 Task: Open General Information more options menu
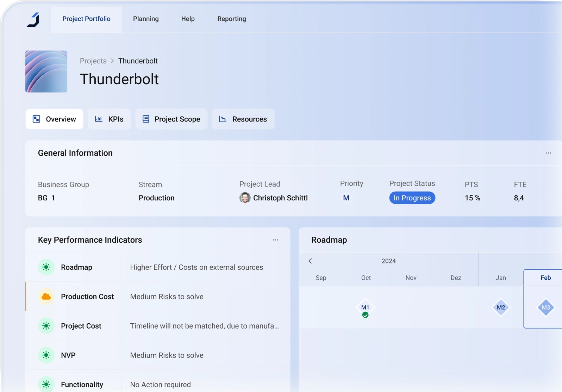[x=548, y=153]
